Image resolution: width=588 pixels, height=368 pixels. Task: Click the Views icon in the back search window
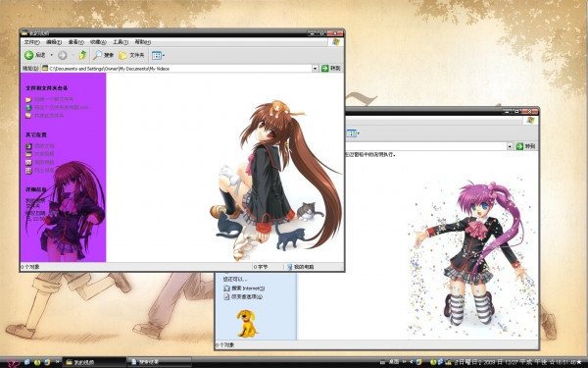pos(352,133)
